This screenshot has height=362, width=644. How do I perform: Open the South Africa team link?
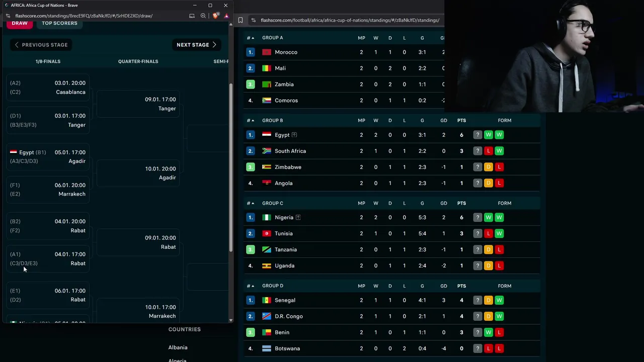click(x=290, y=151)
